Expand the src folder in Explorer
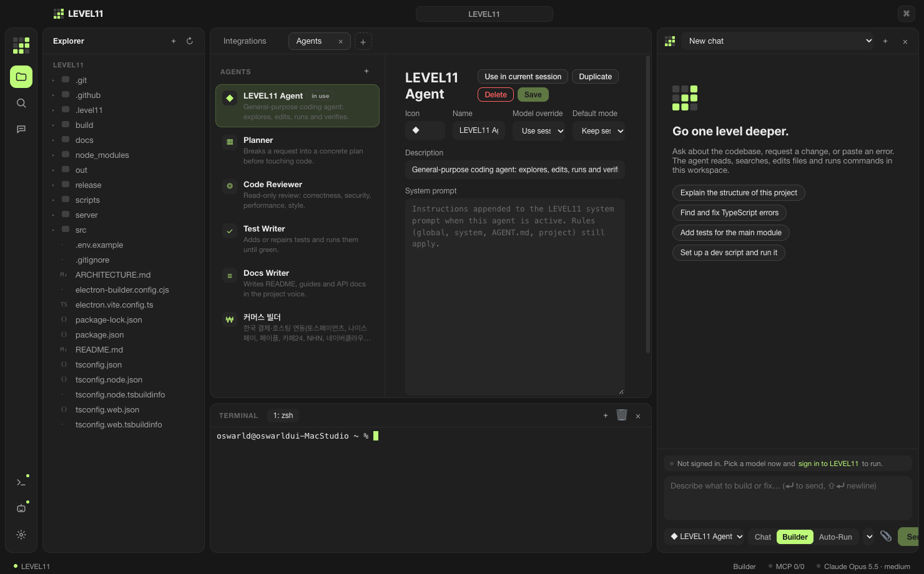The image size is (924, 574). click(123, 230)
